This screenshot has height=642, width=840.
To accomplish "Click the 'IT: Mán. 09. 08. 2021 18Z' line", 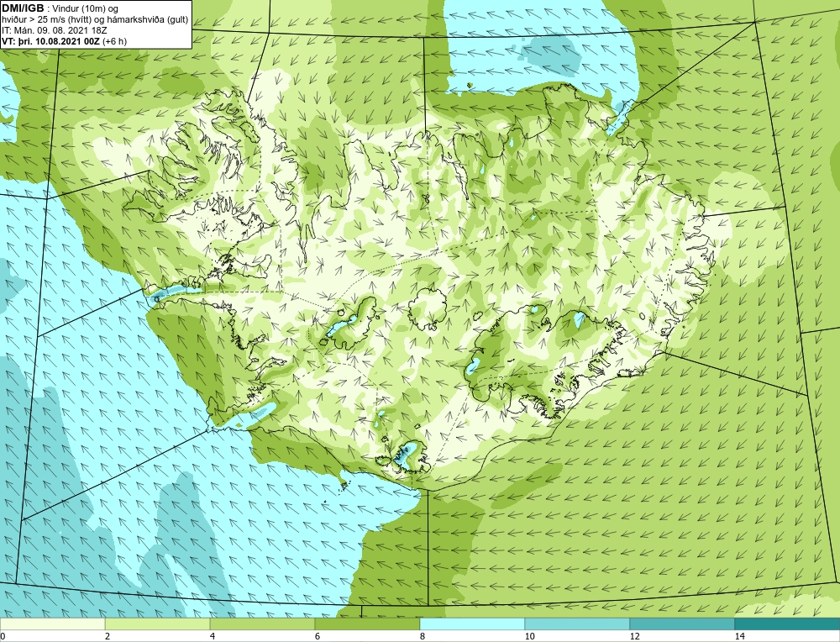I will click(54, 30).
